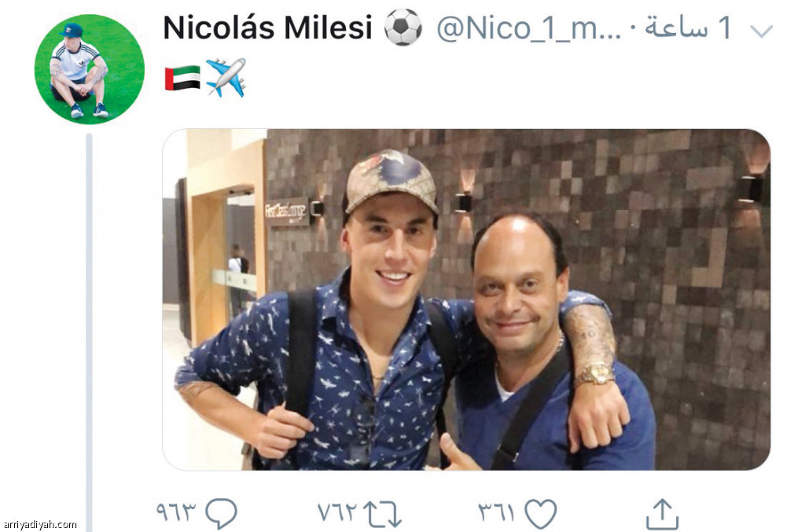View the ٣٦١ likes count
Viewport: 805px width, 532px height.
tap(496, 512)
